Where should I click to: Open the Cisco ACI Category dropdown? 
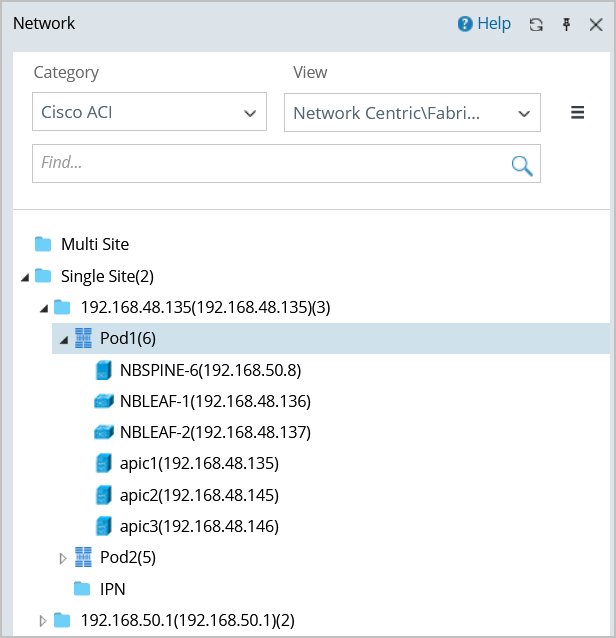pyautogui.click(x=149, y=112)
